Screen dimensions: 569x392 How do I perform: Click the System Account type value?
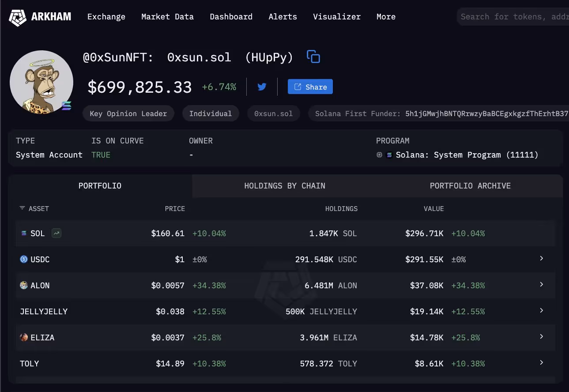49,155
